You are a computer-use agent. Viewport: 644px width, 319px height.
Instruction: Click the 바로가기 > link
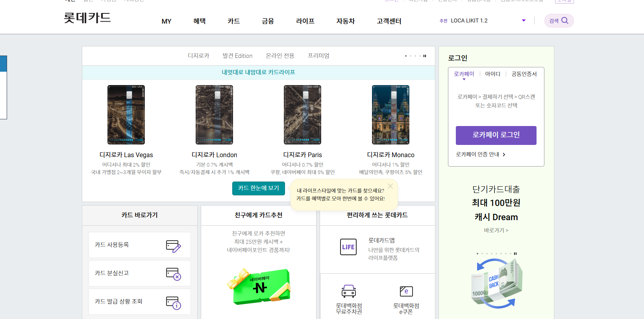496,230
